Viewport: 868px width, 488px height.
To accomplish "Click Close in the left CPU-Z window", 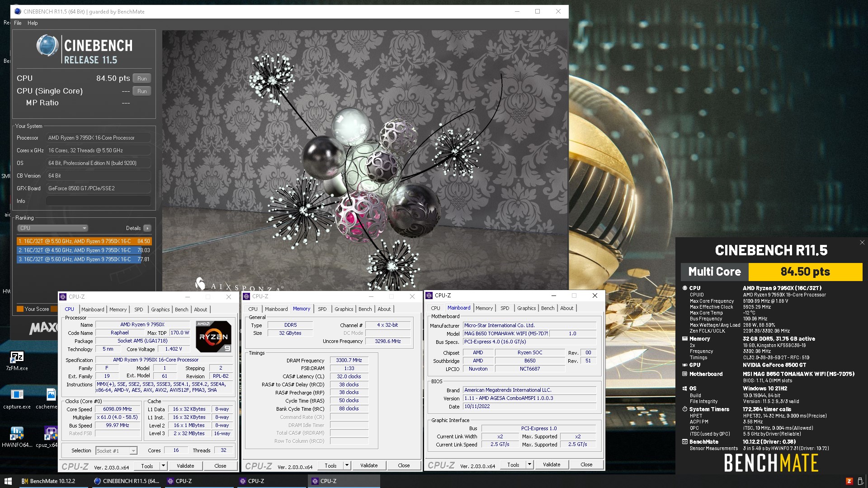I will point(220,466).
